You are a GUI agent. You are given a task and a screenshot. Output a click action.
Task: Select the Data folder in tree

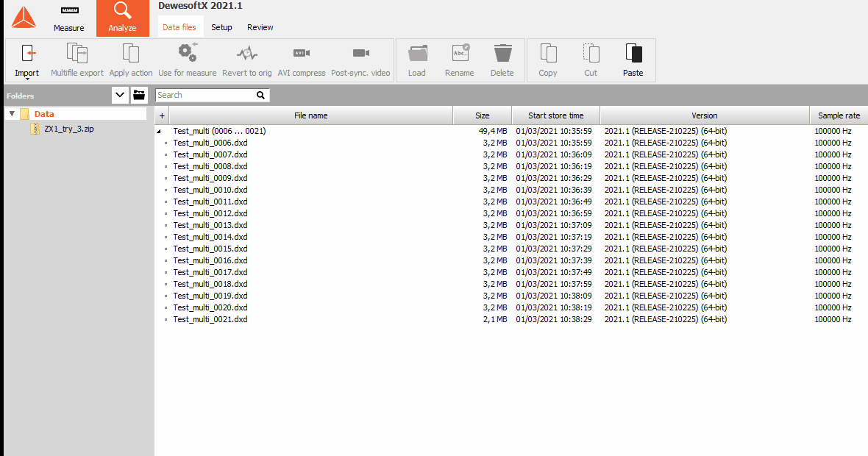43,114
